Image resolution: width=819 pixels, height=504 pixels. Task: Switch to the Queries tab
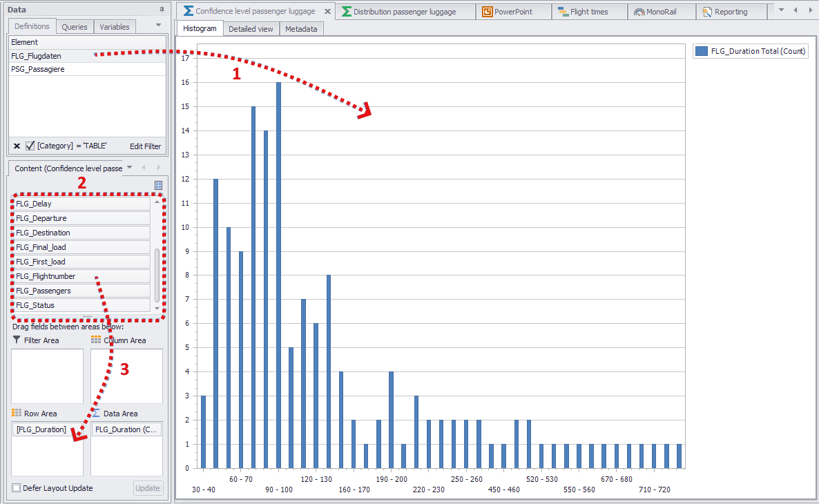[75, 27]
